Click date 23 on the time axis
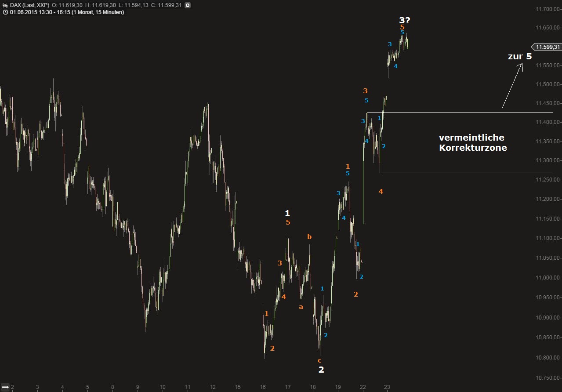 (387, 387)
